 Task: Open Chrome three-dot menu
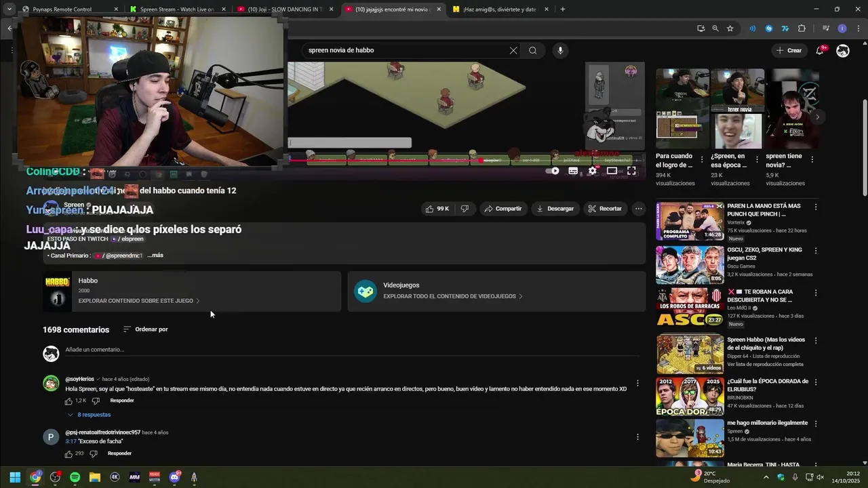click(x=857, y=28)
